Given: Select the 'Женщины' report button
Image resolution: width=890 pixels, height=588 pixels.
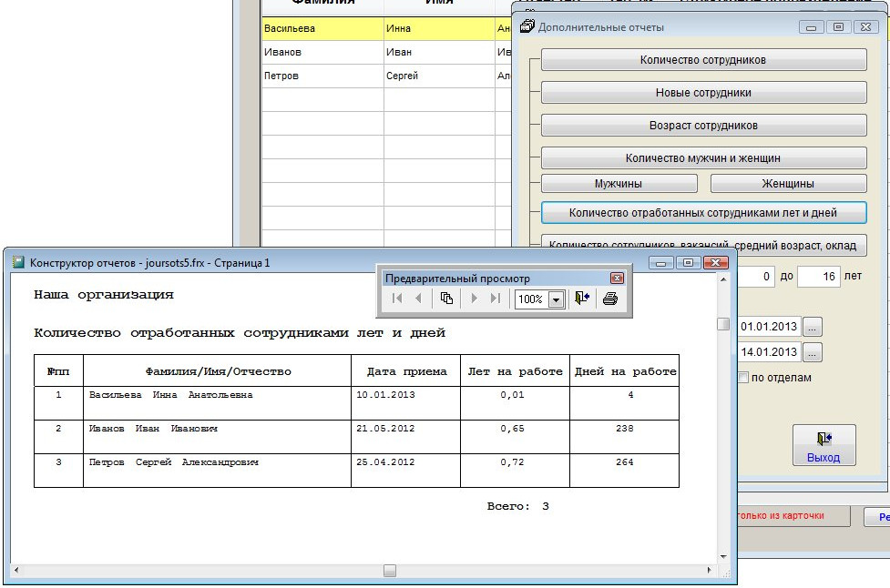Looking at the screenshot, I should tap(787, 184).
